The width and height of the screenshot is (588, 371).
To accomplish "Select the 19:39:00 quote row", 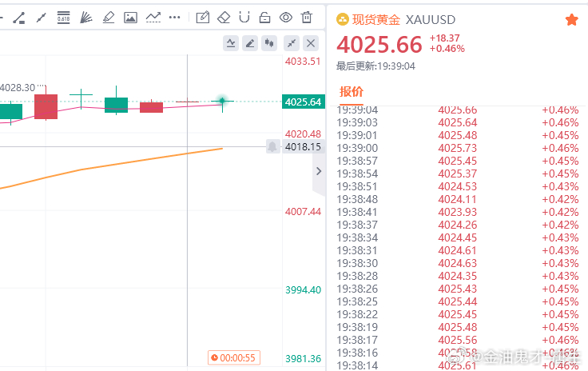I will click(458, 148).
